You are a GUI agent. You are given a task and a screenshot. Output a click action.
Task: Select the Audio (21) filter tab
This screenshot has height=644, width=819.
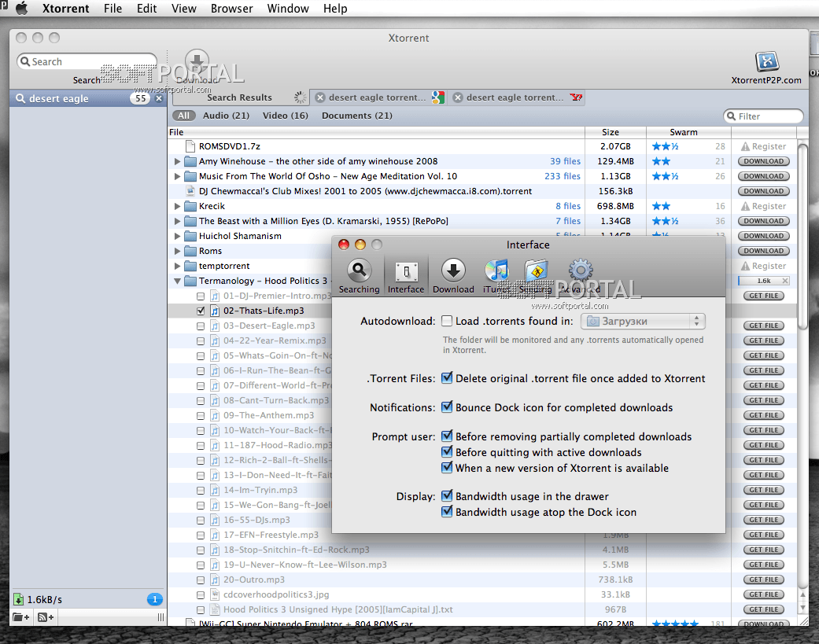coord(226,116)
